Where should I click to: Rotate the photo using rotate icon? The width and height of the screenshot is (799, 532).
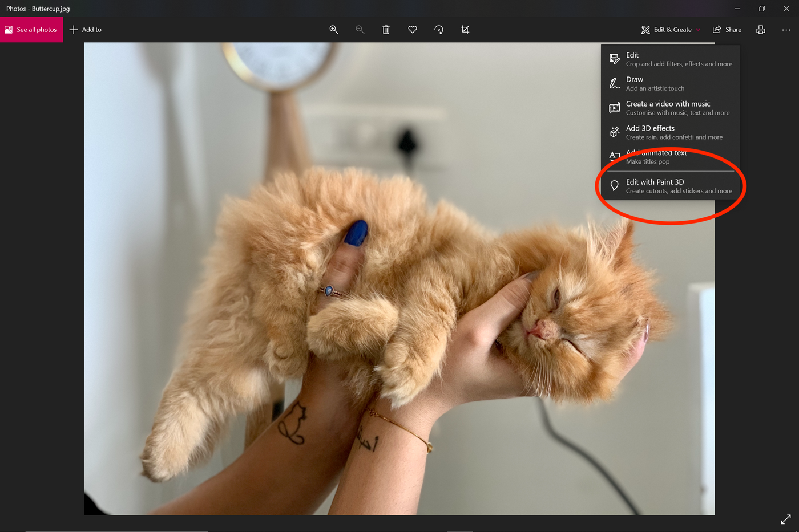click(x=439, y=30)
